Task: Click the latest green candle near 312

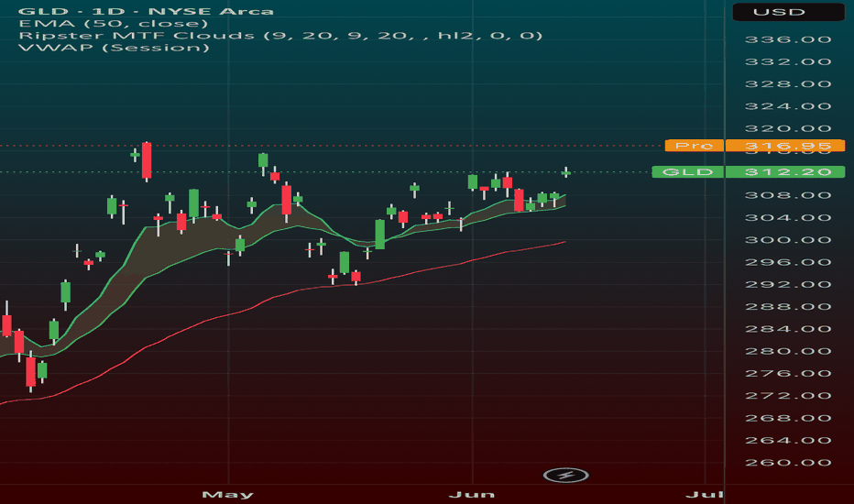Action: tap(566, 172)
